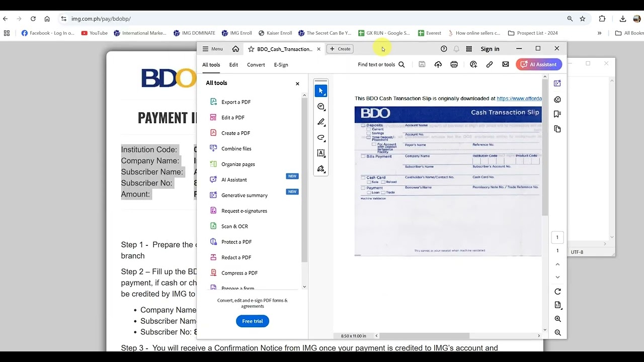
Task: Open the fill and sign pen tool
Action: click(x=321, y=169)
